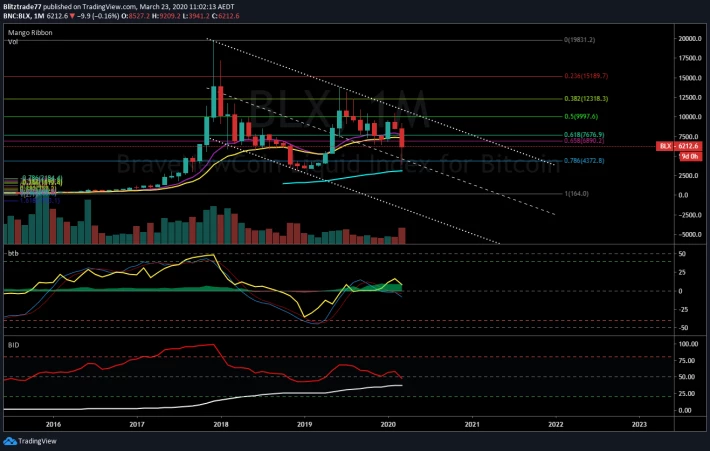Click the 2021 label on time axis

pyautogui.click(x=472, y=424)
